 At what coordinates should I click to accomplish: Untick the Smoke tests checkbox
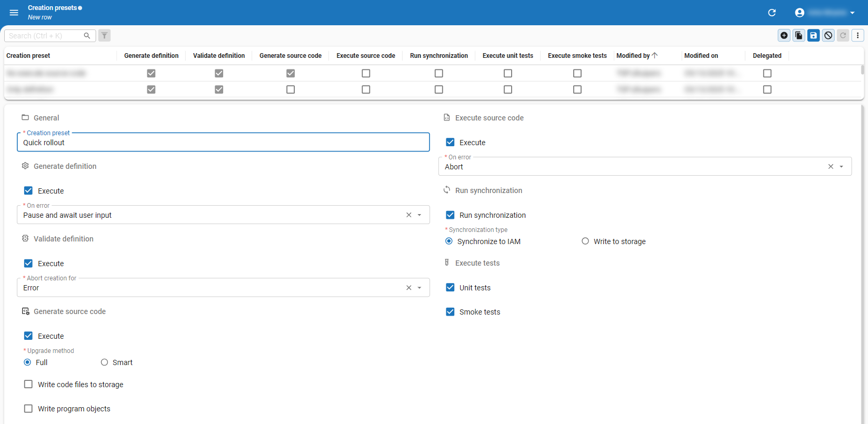(450, 311)
